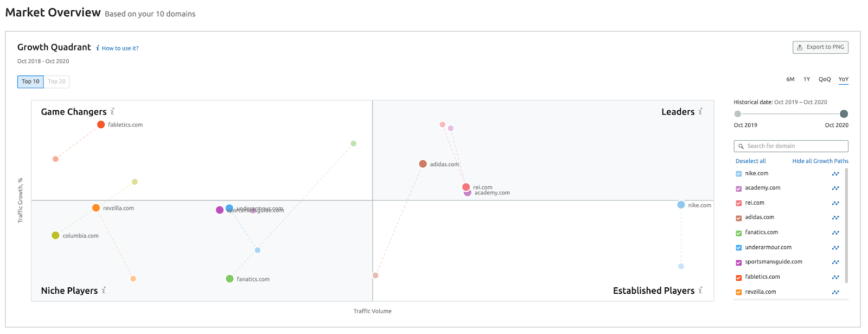The height and width of the screenshot is (334, 868).
Task: Uncheck the rei.com checkbox
Action: click(738, 203)
